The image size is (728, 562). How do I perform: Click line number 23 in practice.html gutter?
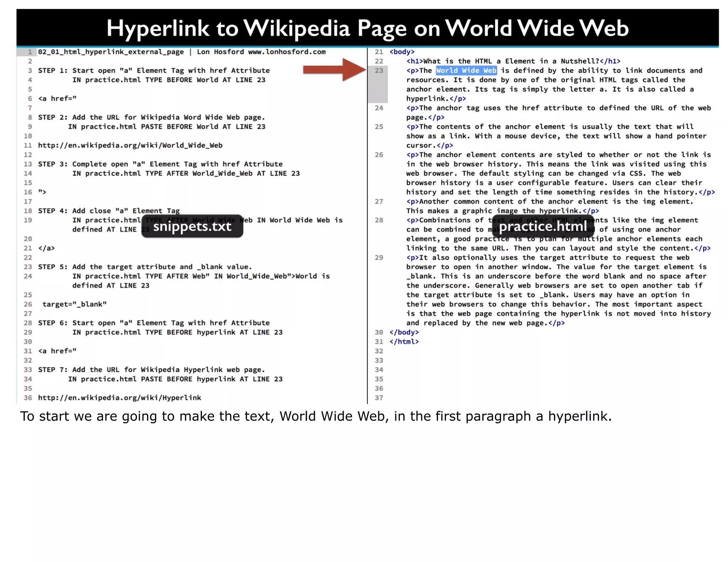(x=379, y=70)
